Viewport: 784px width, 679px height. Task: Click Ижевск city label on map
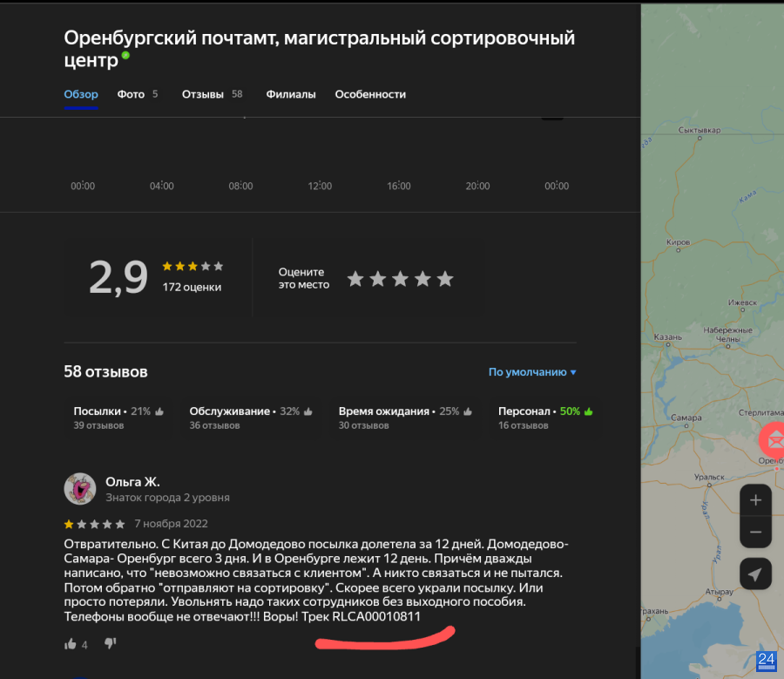[x=742, y=302]
